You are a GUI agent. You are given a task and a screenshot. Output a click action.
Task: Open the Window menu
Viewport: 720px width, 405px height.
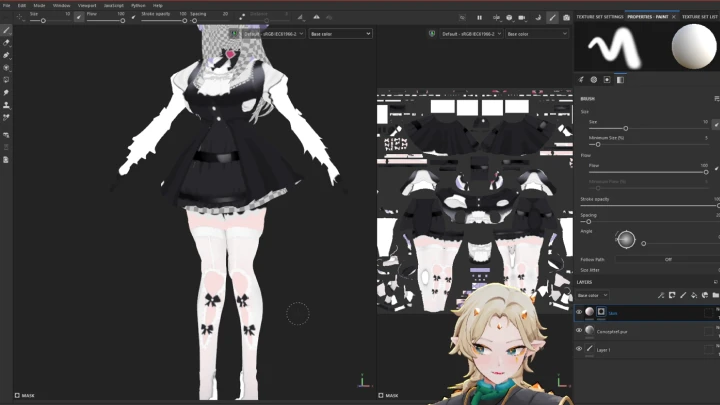(x=61, y=6)
